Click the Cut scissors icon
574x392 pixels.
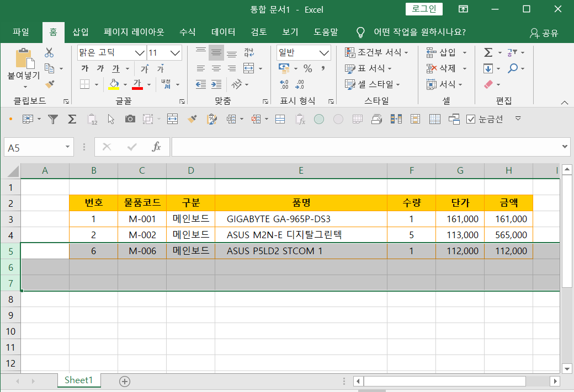49,53
